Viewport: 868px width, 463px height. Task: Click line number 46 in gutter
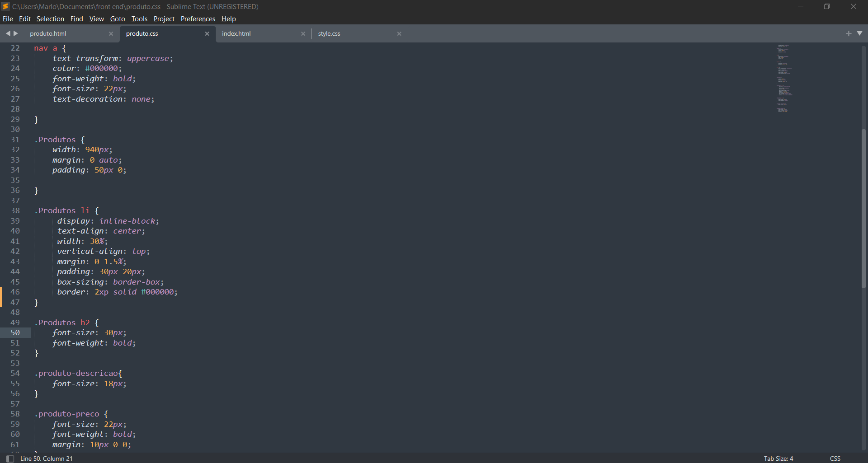click(15, 292)
